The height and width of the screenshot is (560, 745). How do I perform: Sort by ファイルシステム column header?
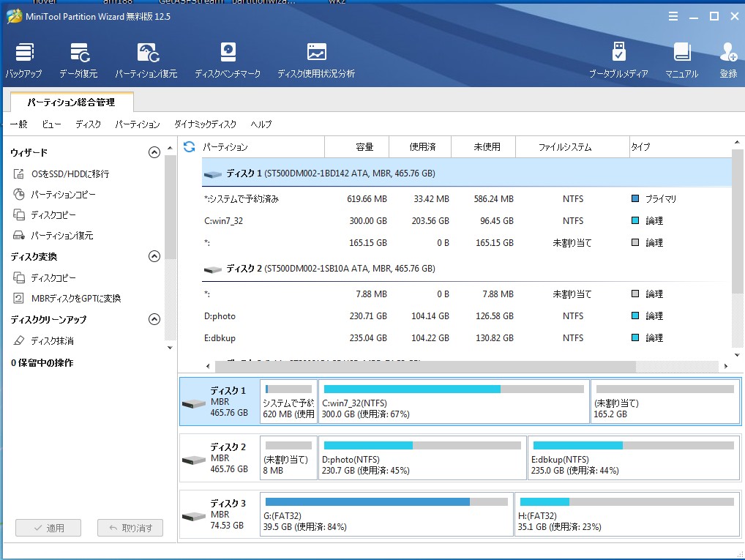pyautogui.click(x=572, y=147)
